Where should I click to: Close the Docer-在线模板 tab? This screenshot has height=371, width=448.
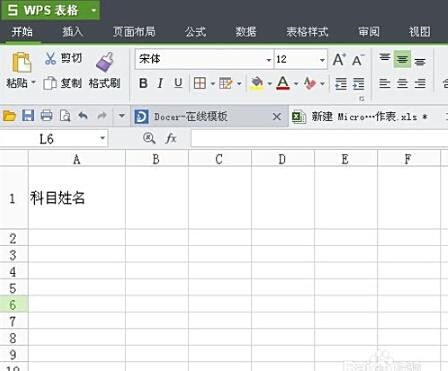277,117
